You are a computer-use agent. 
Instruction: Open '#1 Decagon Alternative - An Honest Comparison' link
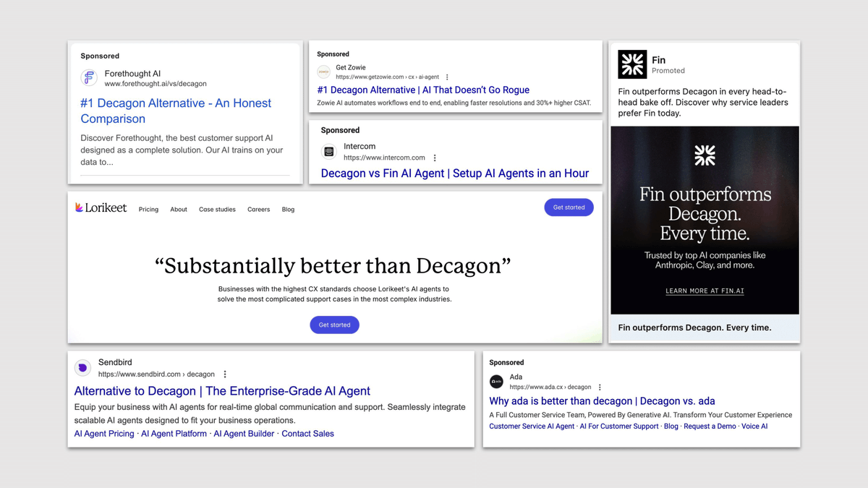click(176, 111)
